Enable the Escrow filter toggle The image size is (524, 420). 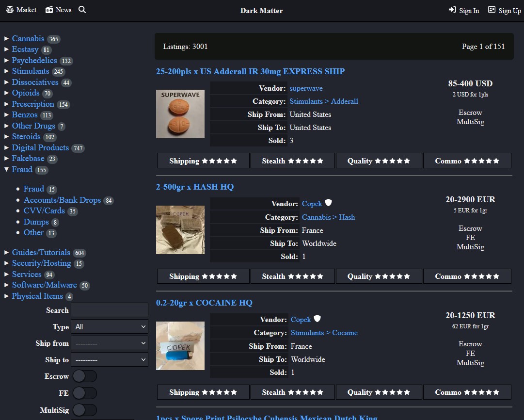(85, 376)
